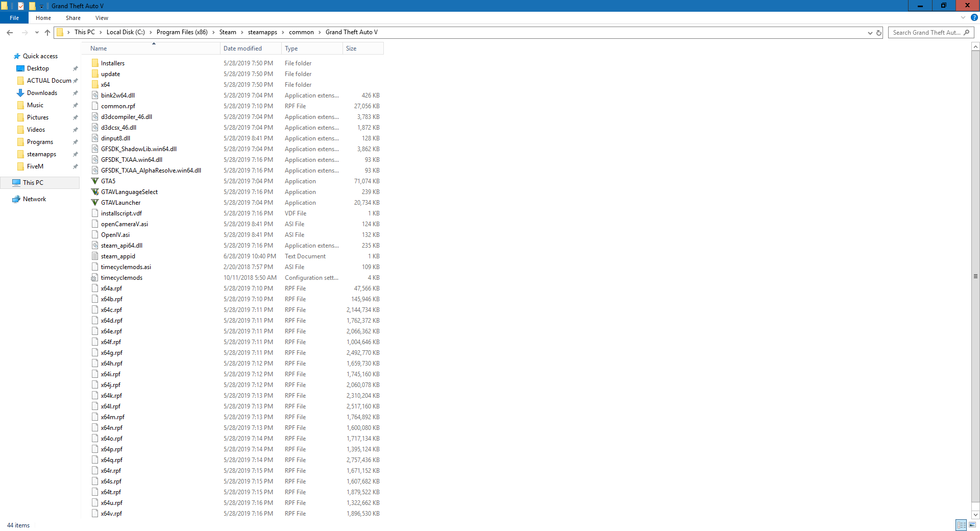Switch to the View ribbon tab
Image resolution: width=980 pixels, height=531 pixels.
(x=102, y=18)
